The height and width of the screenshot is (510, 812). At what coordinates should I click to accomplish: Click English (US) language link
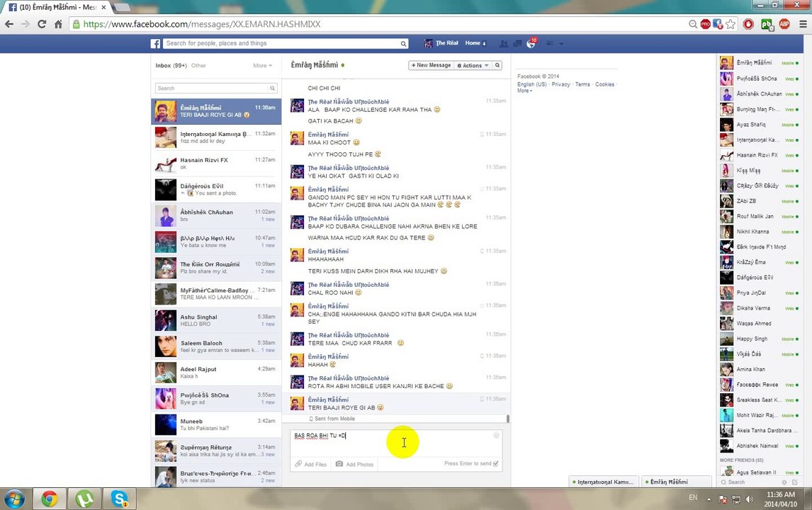click(532, 84)
